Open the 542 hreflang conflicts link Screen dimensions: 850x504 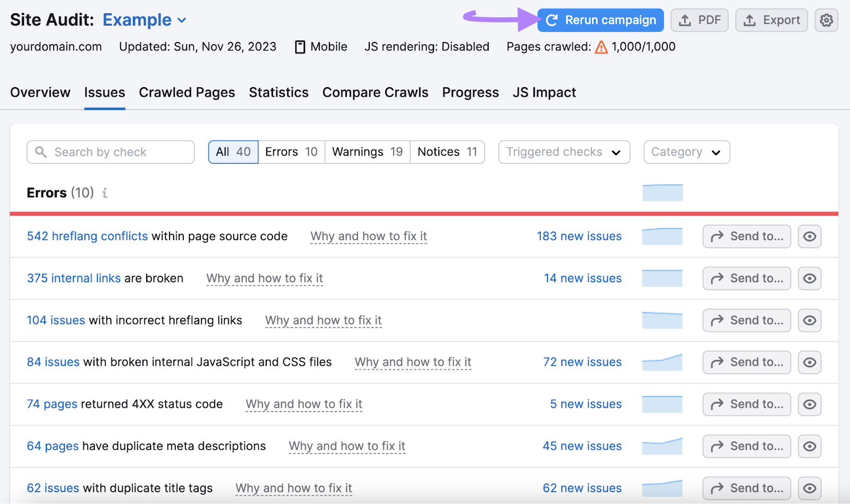pyautogui.click(x=87, y=236)
